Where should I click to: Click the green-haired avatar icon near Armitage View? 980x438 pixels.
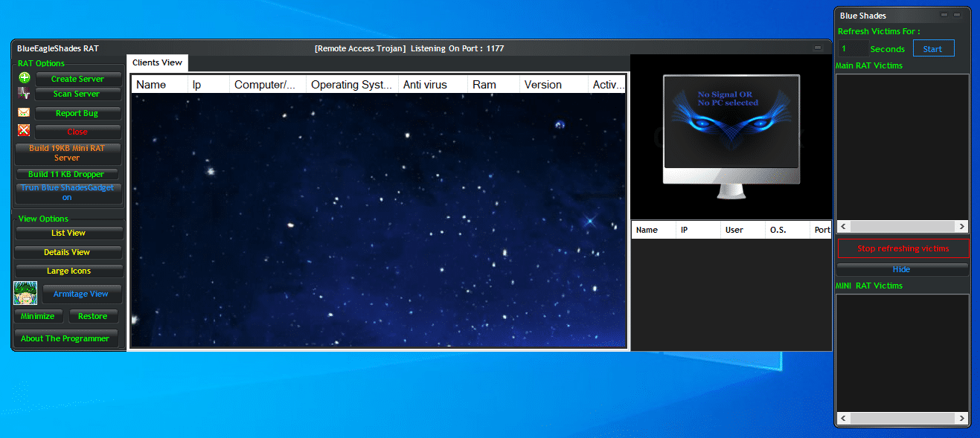[25, 293]
